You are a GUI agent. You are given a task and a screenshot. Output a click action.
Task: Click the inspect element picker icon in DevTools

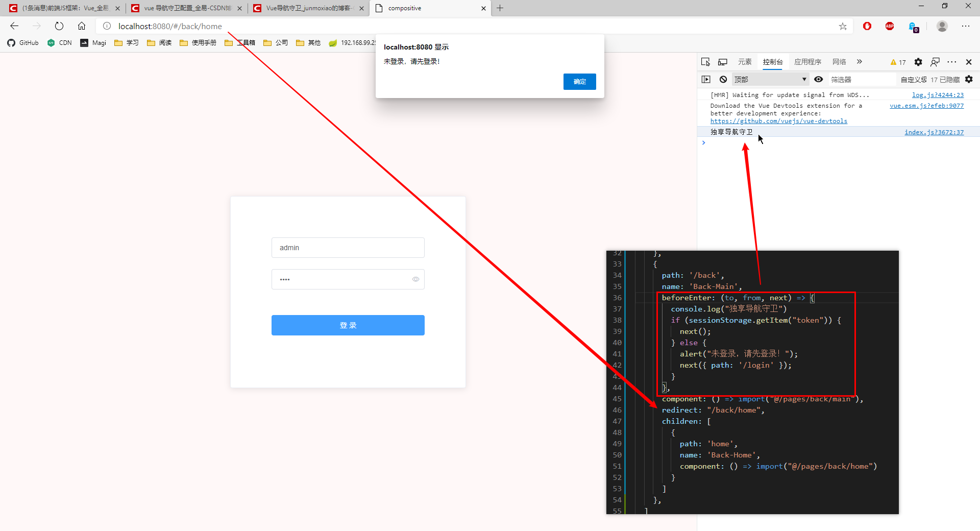click(x=705, y=62)
